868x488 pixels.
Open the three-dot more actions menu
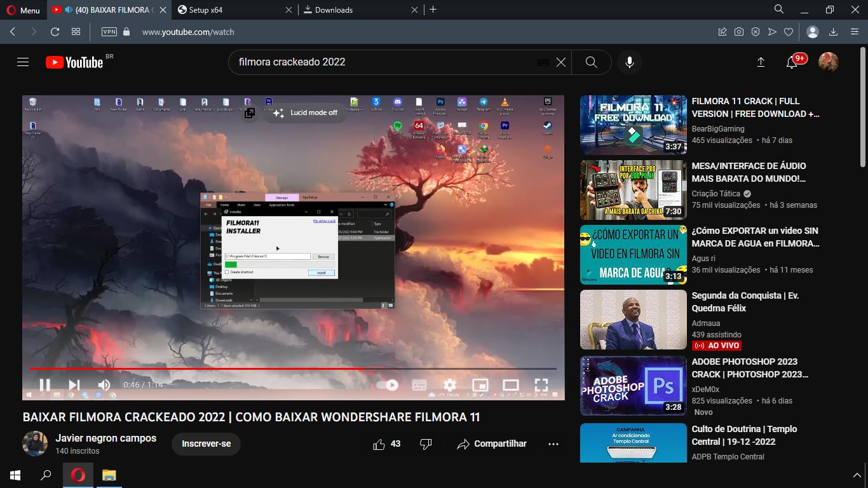pos(553,444)
